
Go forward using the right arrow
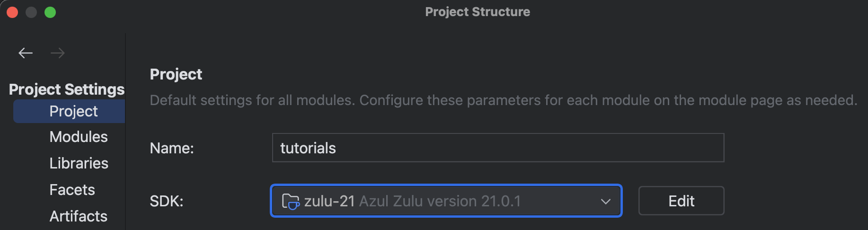[x=58, y=53]
